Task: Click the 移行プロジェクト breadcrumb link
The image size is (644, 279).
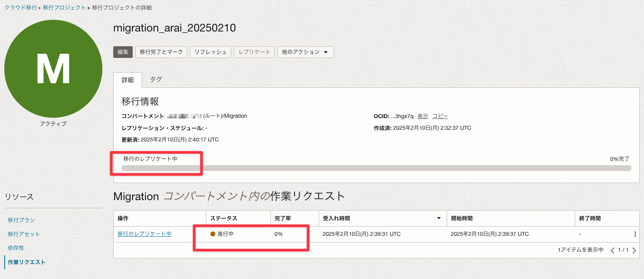Action: tap(64, 7)
